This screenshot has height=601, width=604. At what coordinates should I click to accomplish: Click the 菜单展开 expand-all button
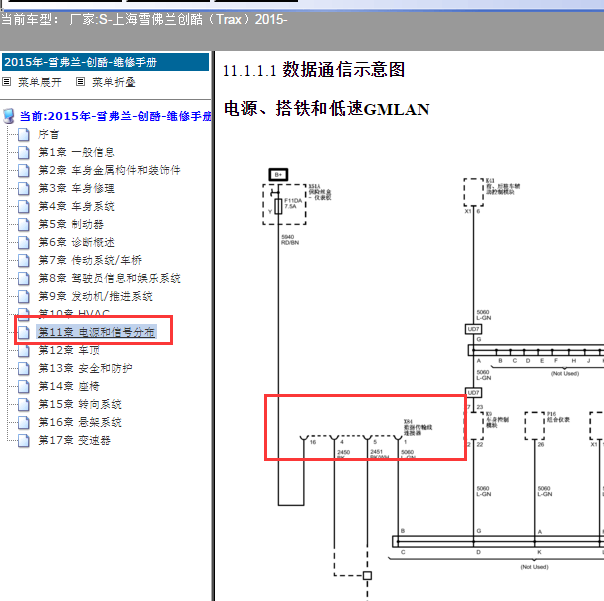[x=40, y=82]
